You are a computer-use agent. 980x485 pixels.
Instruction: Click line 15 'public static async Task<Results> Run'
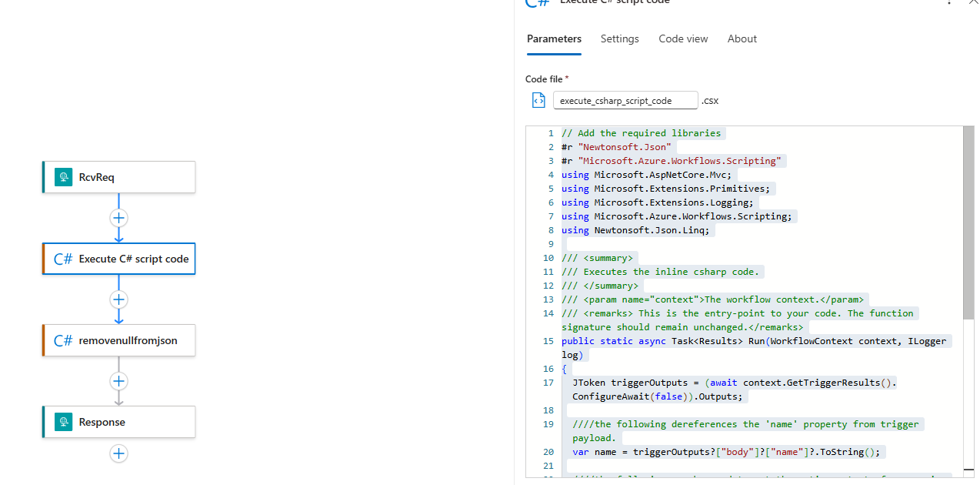click(x=754, y=341)
